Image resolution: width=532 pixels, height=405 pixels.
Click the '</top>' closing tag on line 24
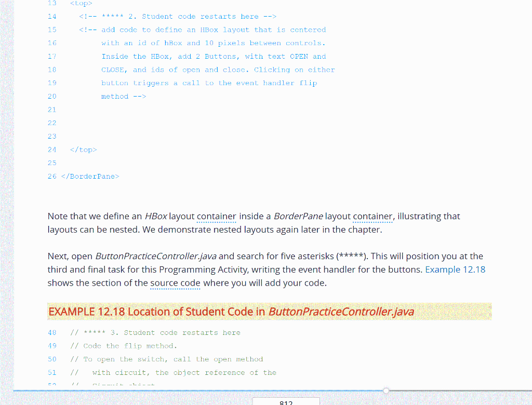[x=84, y=150]
